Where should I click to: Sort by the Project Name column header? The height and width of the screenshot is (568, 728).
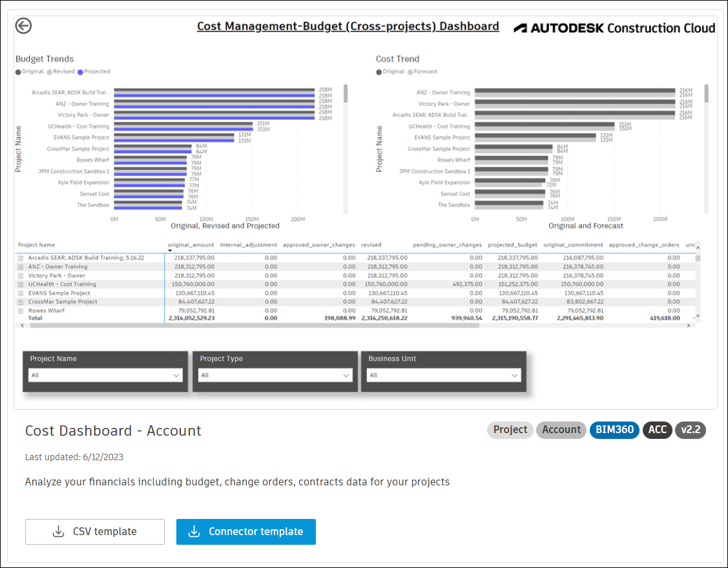(36, 245)
